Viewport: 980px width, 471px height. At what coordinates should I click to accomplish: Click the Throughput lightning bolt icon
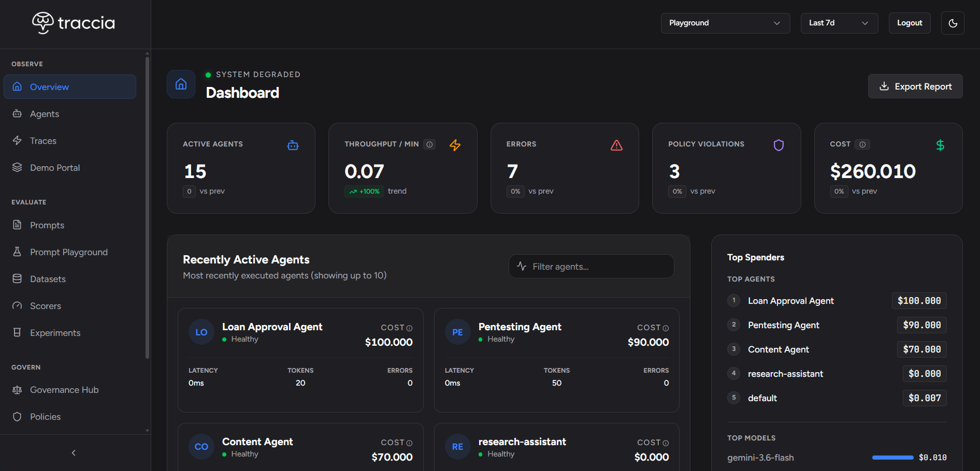[455, 145]
